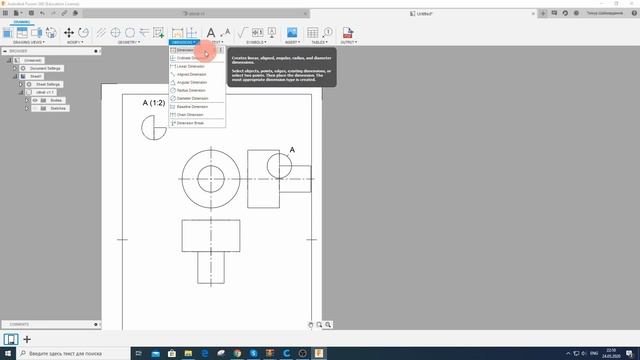Click the Ordinate Dimension toolbar icon

[191, 33]
